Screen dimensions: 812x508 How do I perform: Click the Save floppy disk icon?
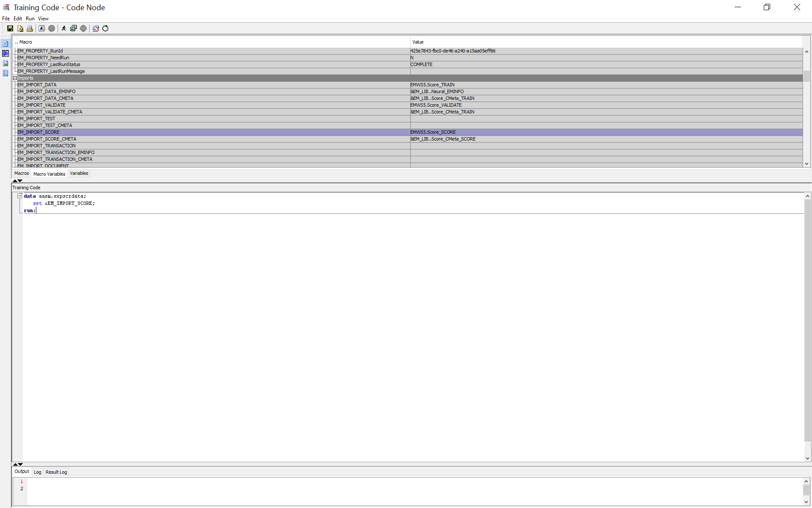click(10, 28)
